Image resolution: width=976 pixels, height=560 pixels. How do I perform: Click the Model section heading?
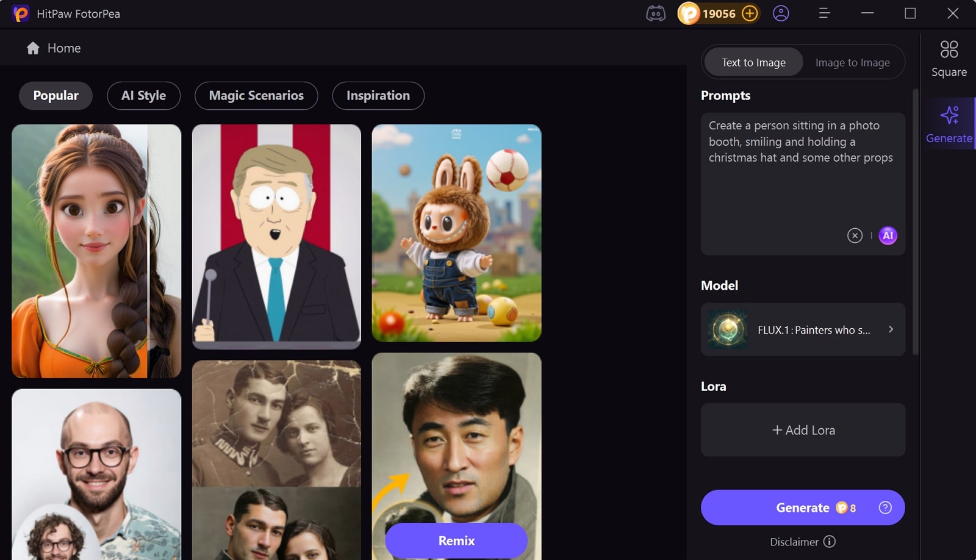tap(719, 285)
